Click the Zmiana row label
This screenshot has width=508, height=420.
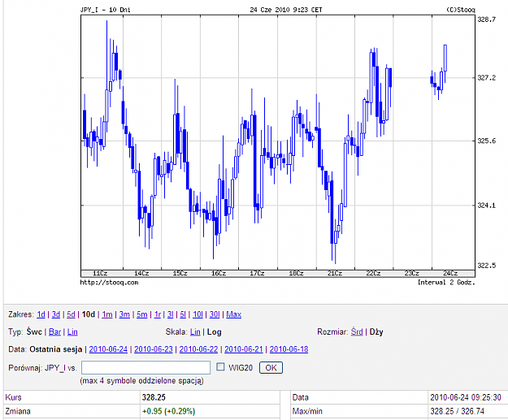pyautogui.click(x=18, y=411)
